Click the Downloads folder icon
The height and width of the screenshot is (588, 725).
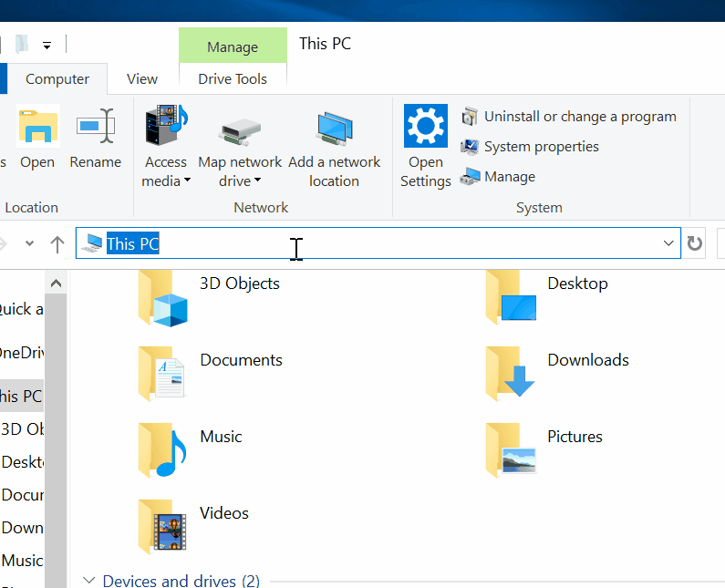coord(512,374)
